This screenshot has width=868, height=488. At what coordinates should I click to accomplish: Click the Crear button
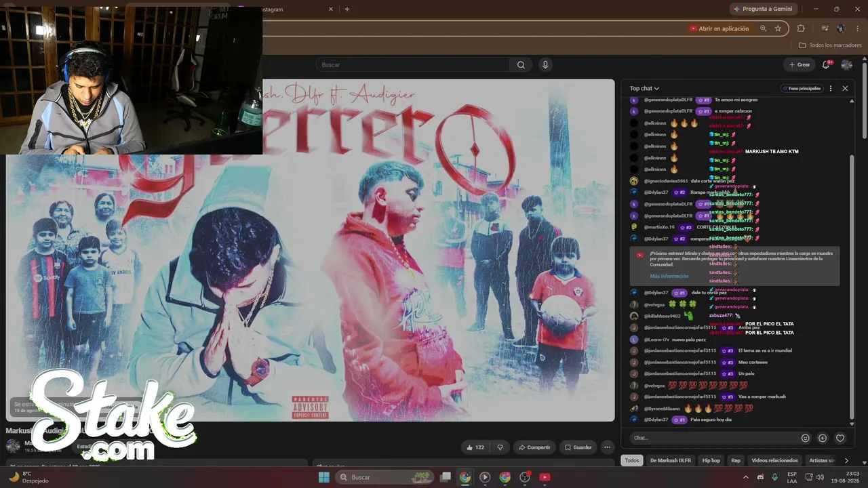point(799,65)
